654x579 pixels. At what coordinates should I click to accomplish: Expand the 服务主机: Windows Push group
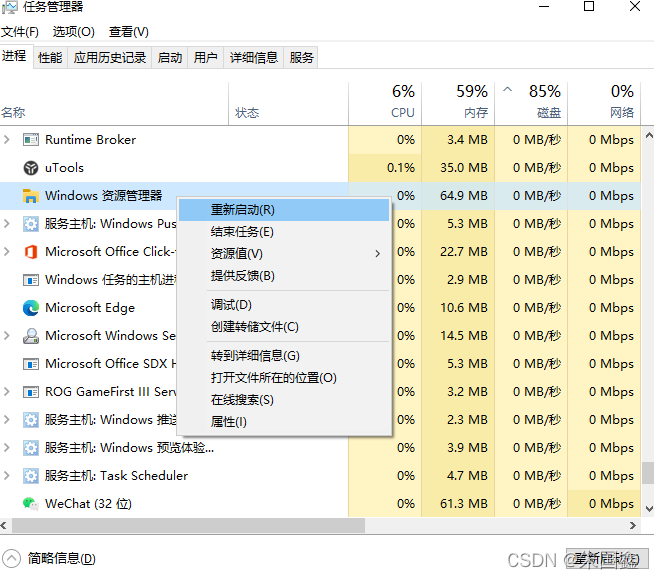point(7,224)
